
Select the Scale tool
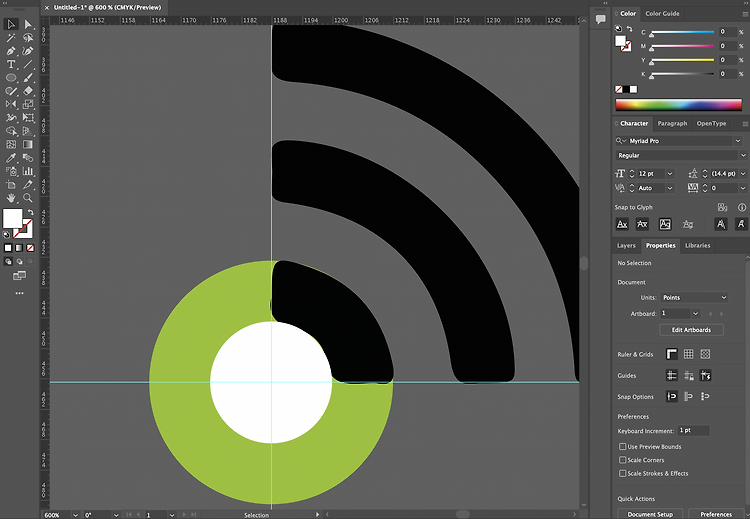coord(28,104)
